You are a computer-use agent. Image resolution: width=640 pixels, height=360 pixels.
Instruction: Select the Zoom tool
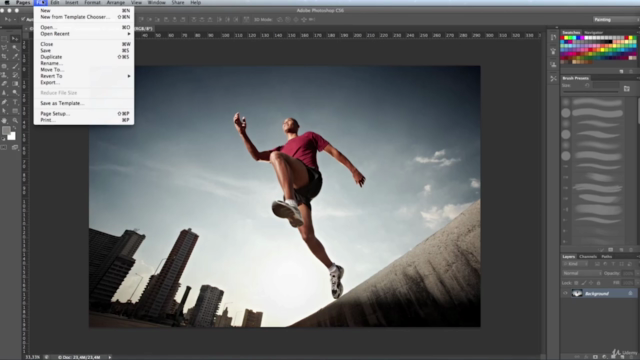click(x=15, y=120)
